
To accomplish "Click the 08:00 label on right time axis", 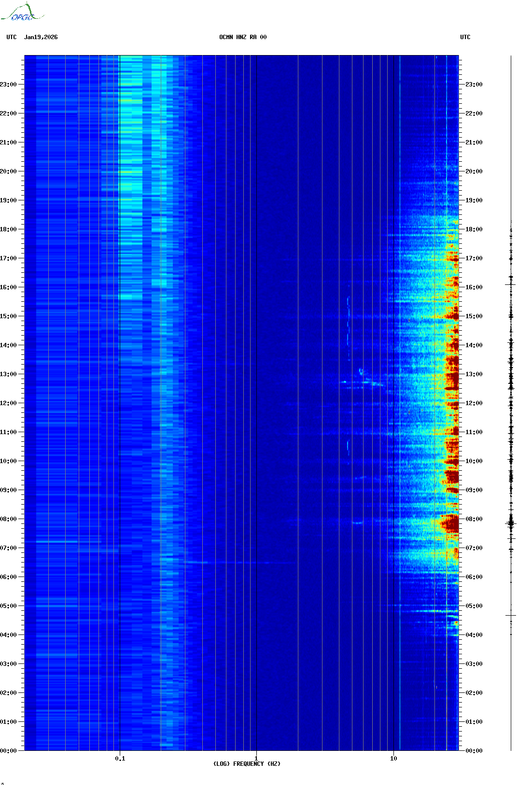I will click(x=474, y=519).
